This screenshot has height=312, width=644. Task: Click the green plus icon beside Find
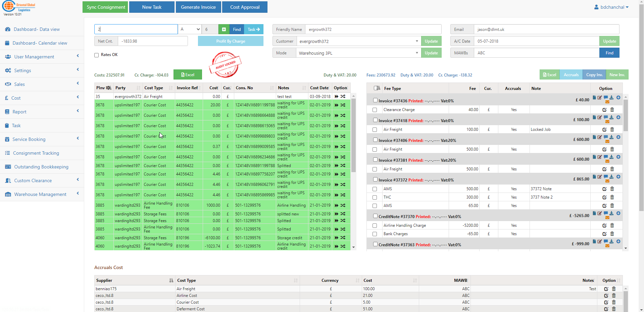(224, 30)
